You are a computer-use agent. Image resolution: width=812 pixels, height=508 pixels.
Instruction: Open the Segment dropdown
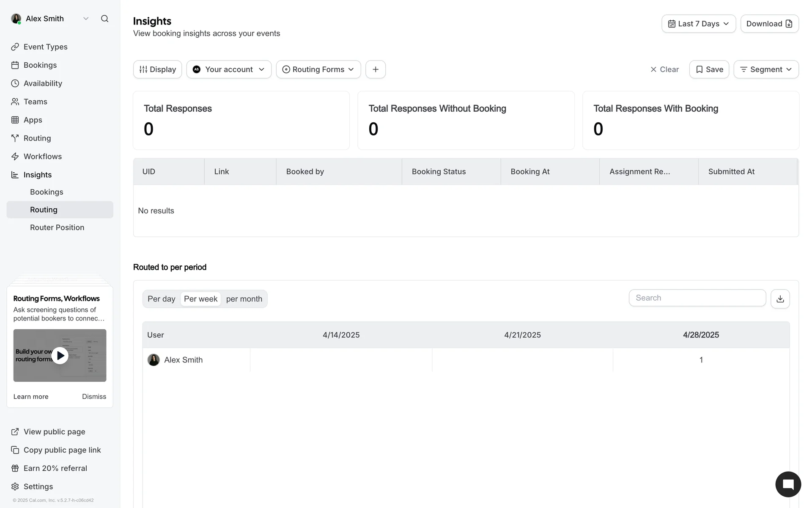[x=765, y=69]
